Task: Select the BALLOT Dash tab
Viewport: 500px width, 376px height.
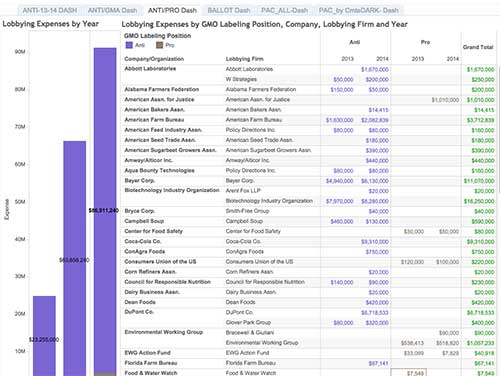Action: click(x=229, y=10)
